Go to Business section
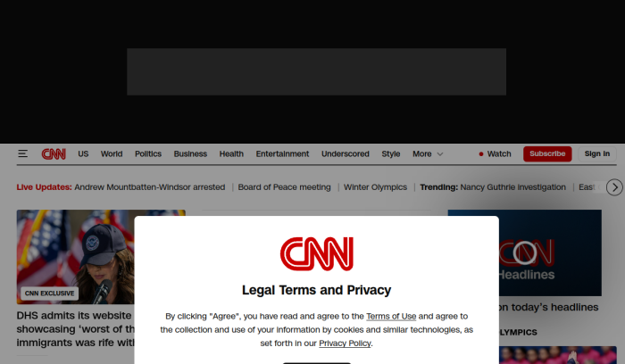Screen dimensions: 625x364 coord(190,153)
